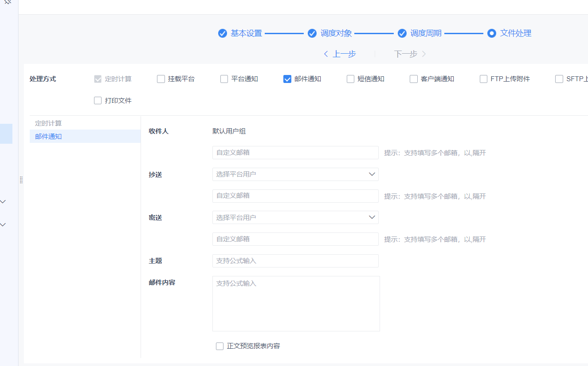Click the 基本设置 step check icon

[223, 33]
